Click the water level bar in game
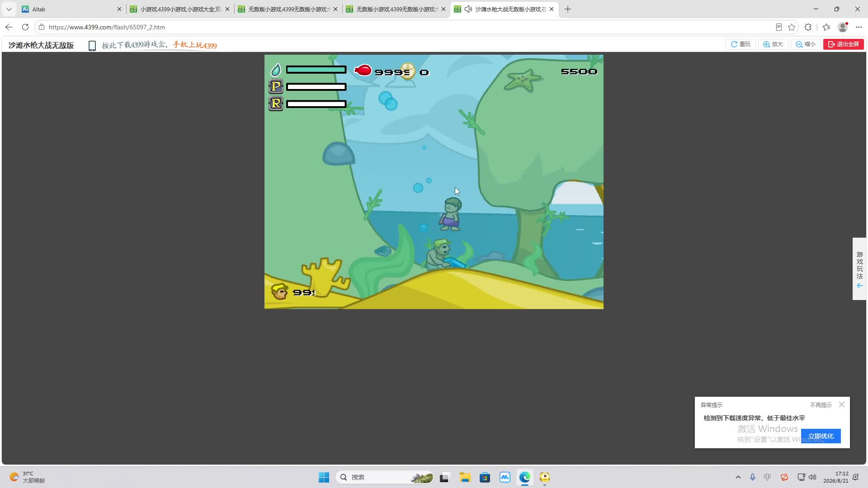The height and width of the screenshot is (488, 868). click(x=316, y=70)
